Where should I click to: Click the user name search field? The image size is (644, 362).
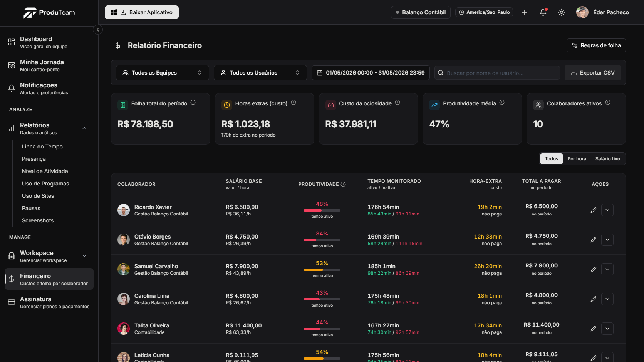pyautogui.click(x=497, y=73)
